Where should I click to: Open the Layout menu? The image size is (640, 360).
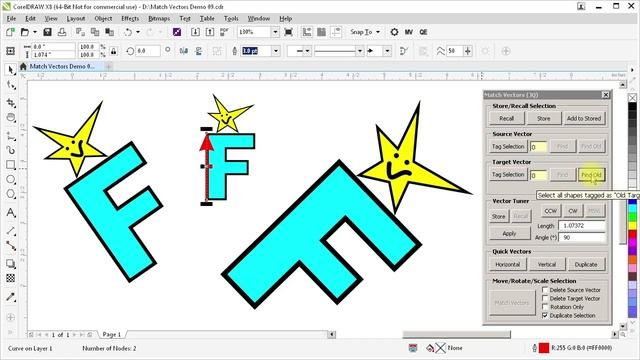[76, 18]
